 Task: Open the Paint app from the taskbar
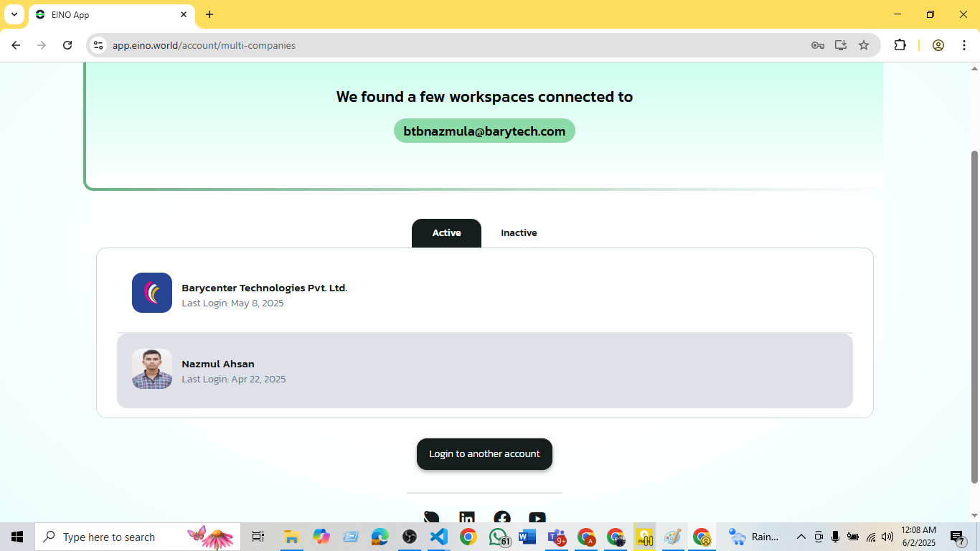pos(673,537)
